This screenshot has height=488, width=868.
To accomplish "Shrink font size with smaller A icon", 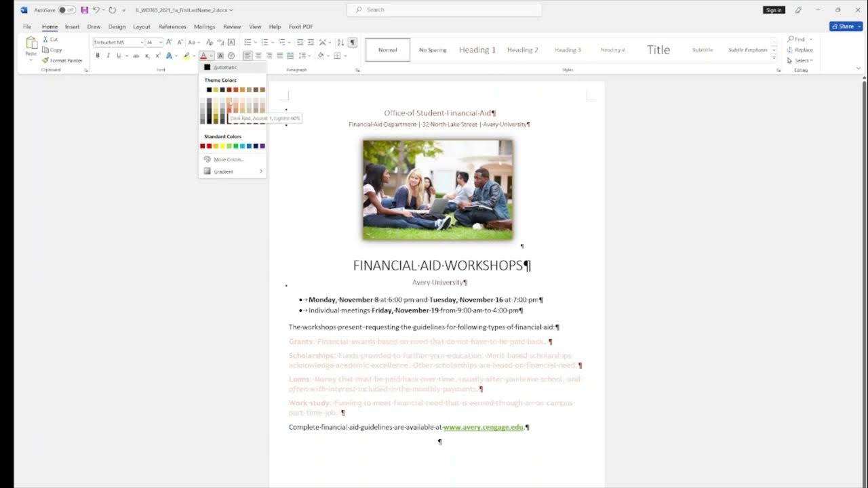I will [x=180, y=42].
